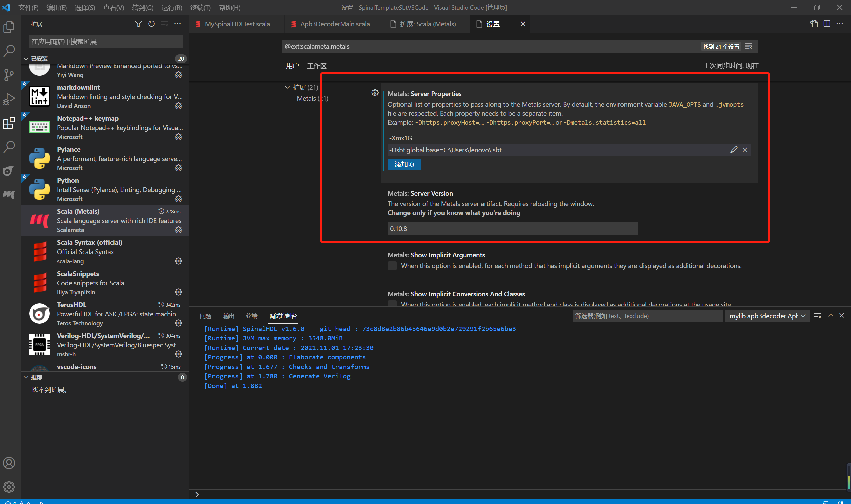Open the 问题 panel tab
Viewport: 851px width, 504px height.
pos(206,316)
